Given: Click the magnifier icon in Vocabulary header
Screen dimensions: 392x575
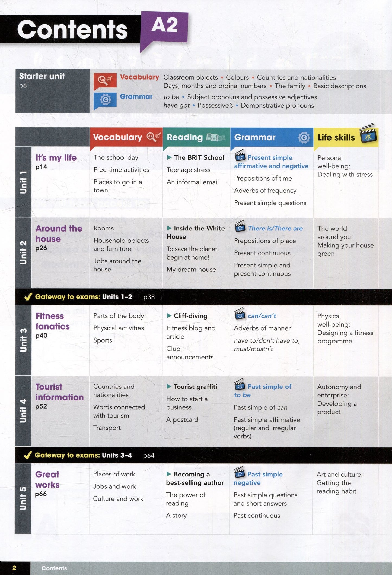Looking at the screenshot, I should point(154,137).
